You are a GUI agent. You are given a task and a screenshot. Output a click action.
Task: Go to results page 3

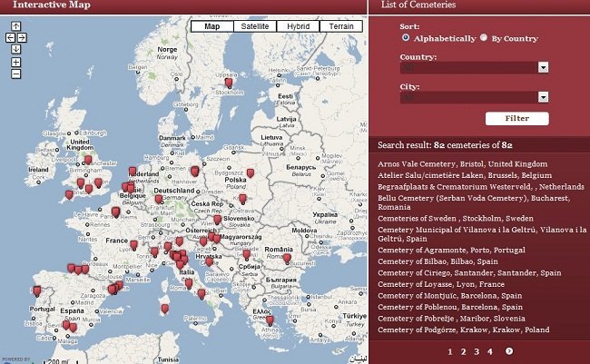pos(477,351)
